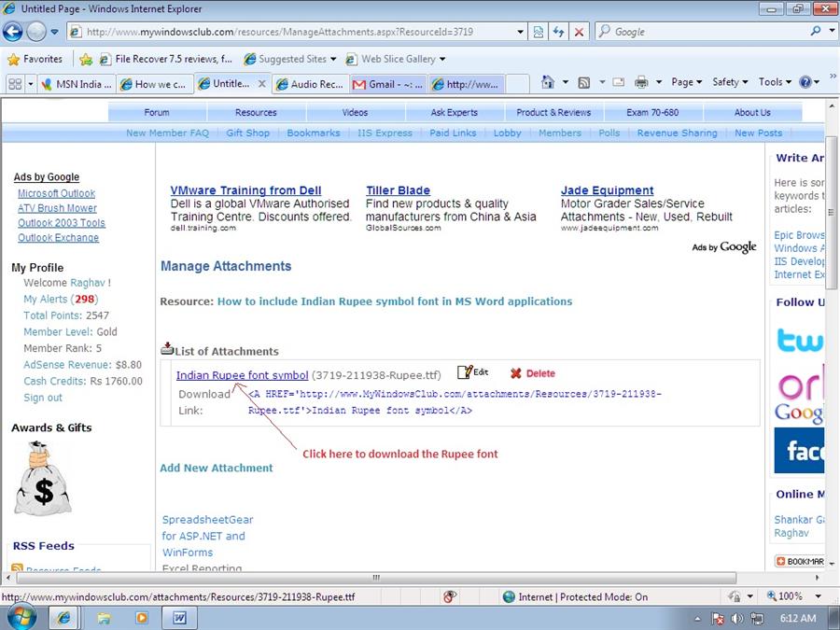Click the vertical scrollbar down arrow

pos(831,564)
